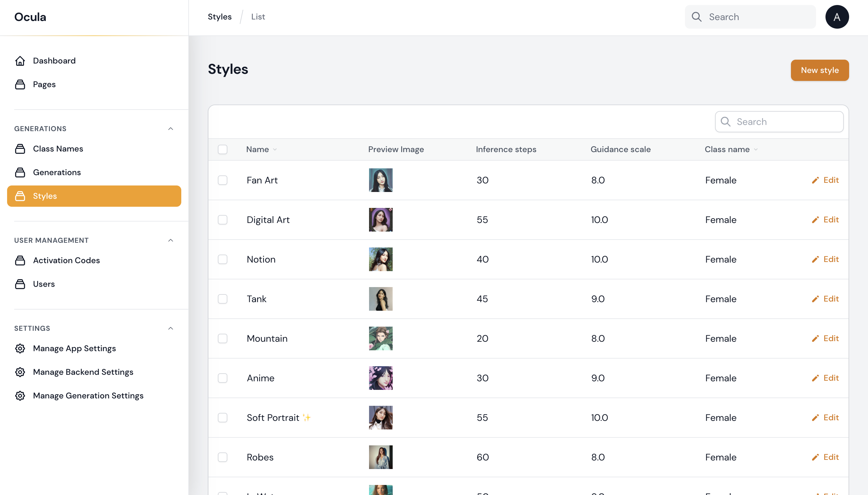868x495 pixels.
Task: Collapse the Generations sidebar section
Action: (171, 128)
